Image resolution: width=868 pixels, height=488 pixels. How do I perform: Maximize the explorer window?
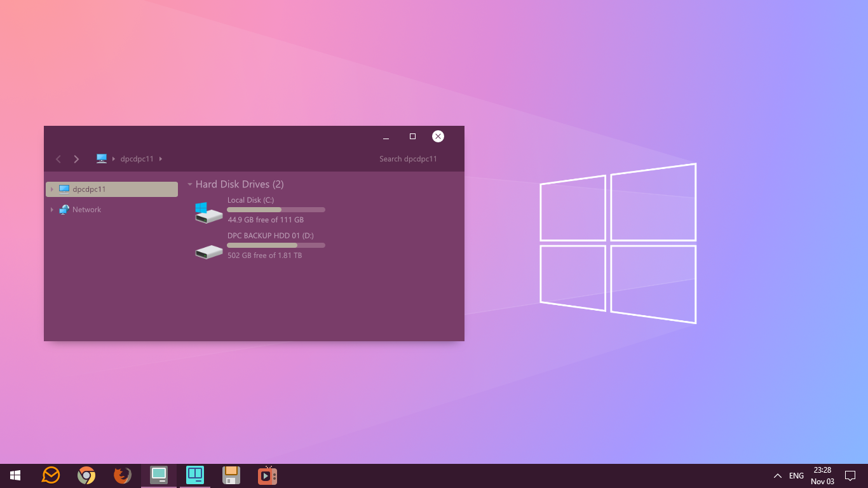click(412, 137)
